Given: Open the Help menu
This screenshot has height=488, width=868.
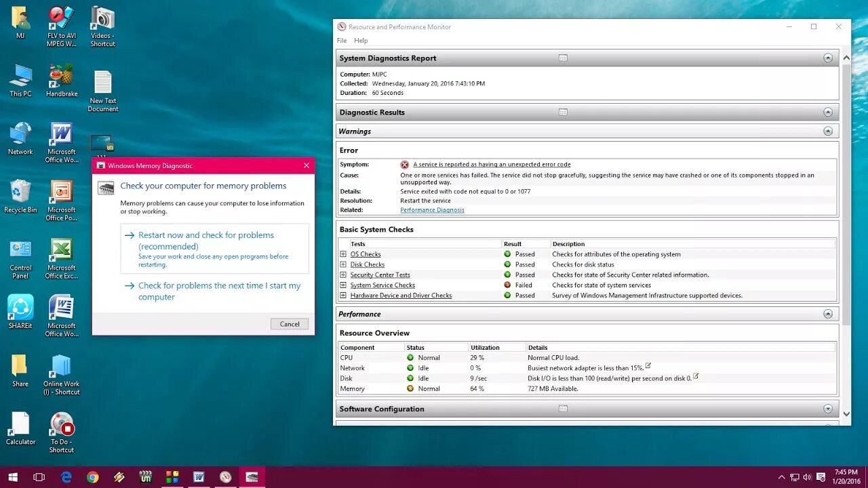Looking at the screenshot, I should tap(361, 41).
